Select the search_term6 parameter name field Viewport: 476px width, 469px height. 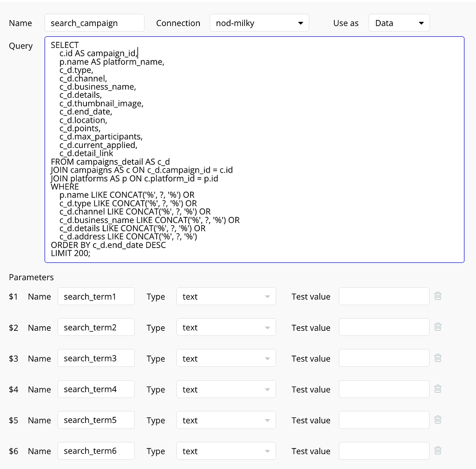pyautogui.click(x=96, y=450)
